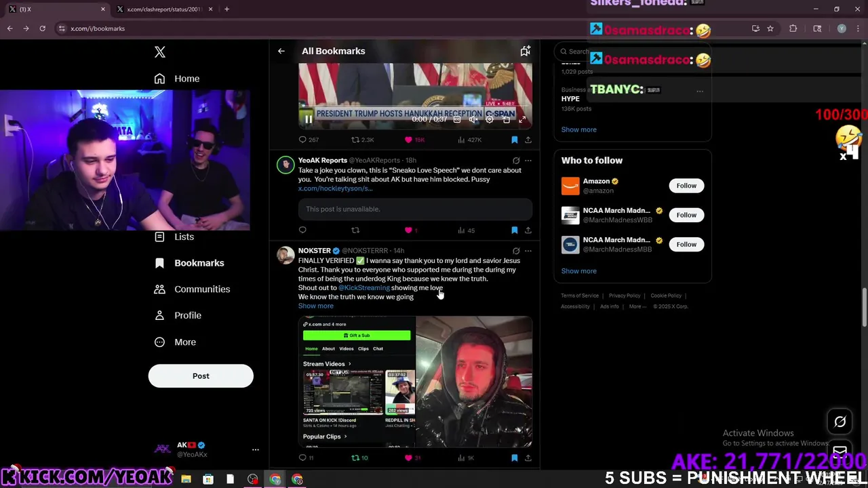Share the YeoAK Reports post
This screenshot has height=488, width=868.
(x=528, y=230)
